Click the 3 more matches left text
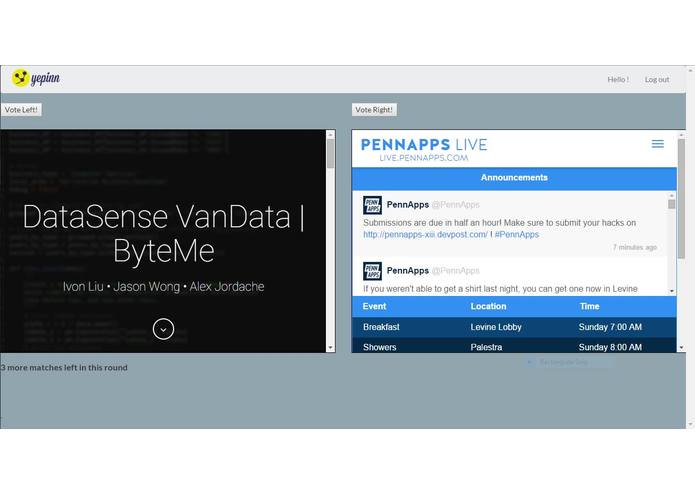Viewport: 695px width, 494px height. point(64,367)
